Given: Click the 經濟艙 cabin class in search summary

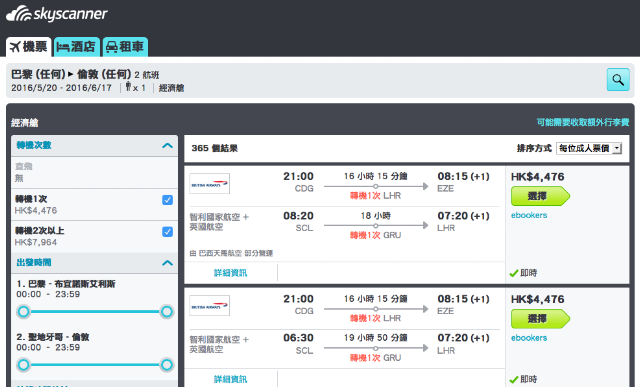Looking at the screenshot, I should (x=171, y=88).
